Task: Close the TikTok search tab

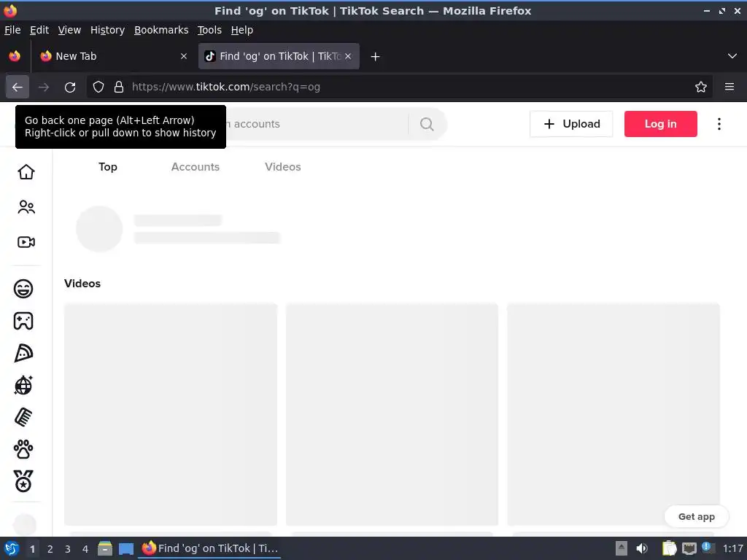Action: click(x=348, y=56)
